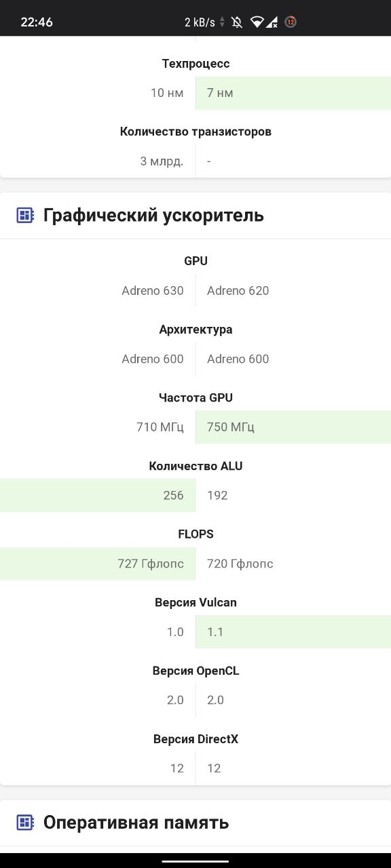Tap the highlighted Vulcan version 1.1 cell
The width and height of the screenshot is (391, 868).
tap(293, 632)
